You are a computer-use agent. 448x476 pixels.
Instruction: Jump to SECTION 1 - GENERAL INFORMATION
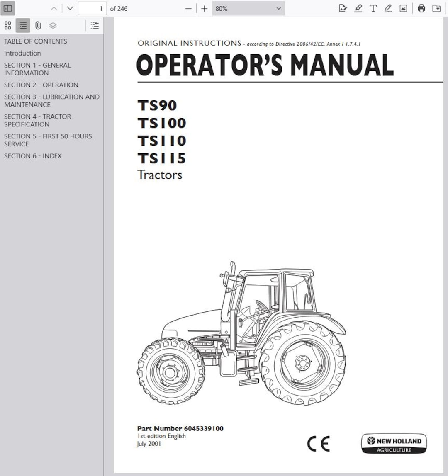click(x=37, y=69)
